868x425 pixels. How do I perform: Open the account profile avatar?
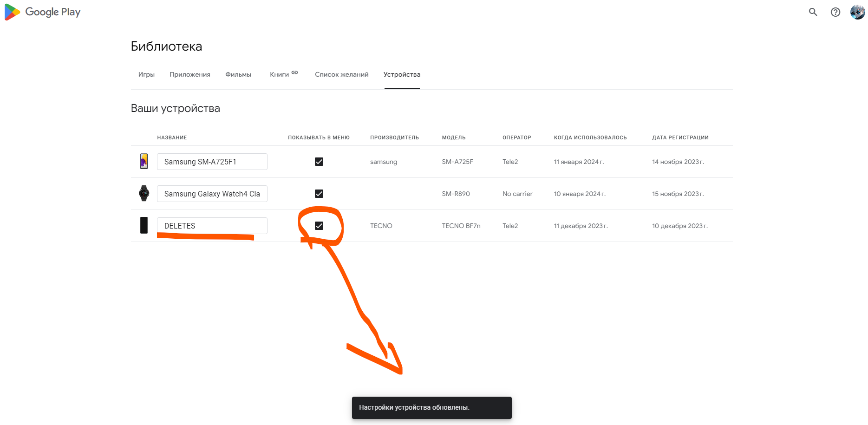(857, 12)
